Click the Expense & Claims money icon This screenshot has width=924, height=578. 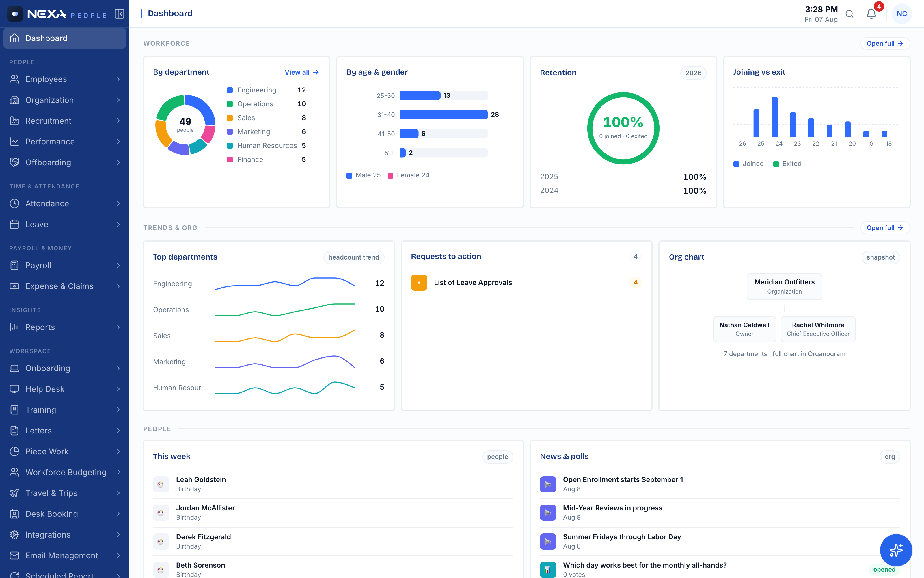click(x=14, y=286)
